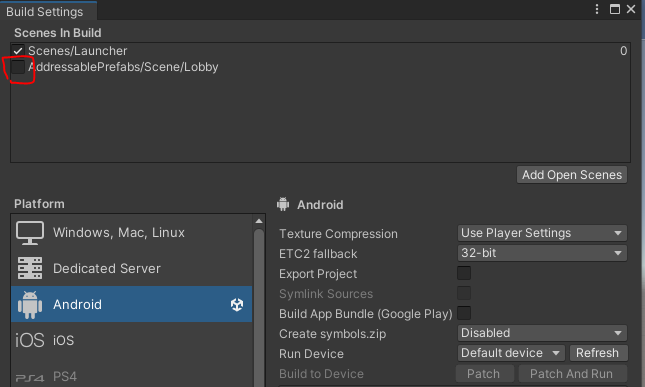Toggle the Symlink Sources checkbox
Screen dimensions: 645x387
pos(464,293)
